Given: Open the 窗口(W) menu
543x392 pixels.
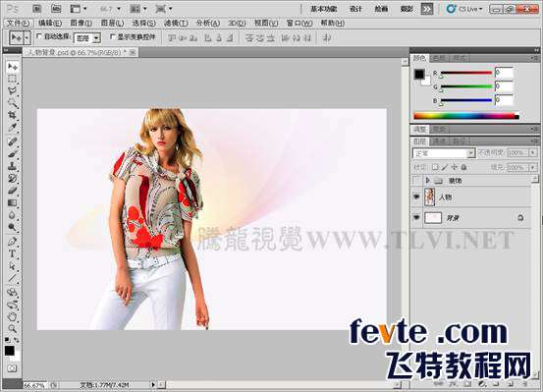Looking at the screenshot, I should click(299, 24).
